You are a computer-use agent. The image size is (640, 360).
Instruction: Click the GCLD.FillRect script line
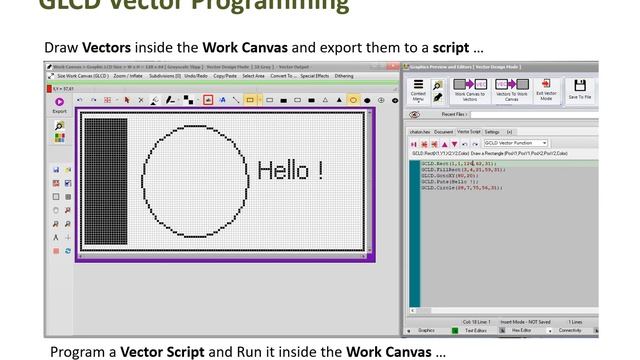(463, 169)
